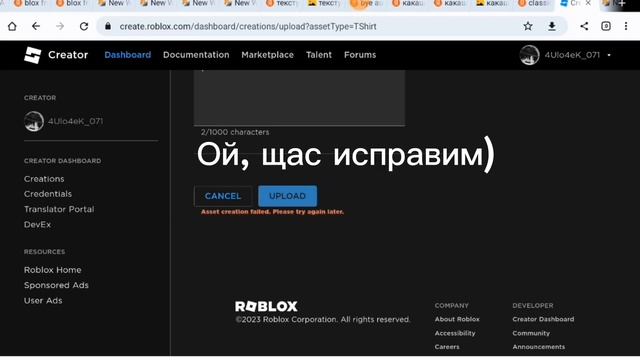
Task: Share this page with share icon
Action: [584, 26]
